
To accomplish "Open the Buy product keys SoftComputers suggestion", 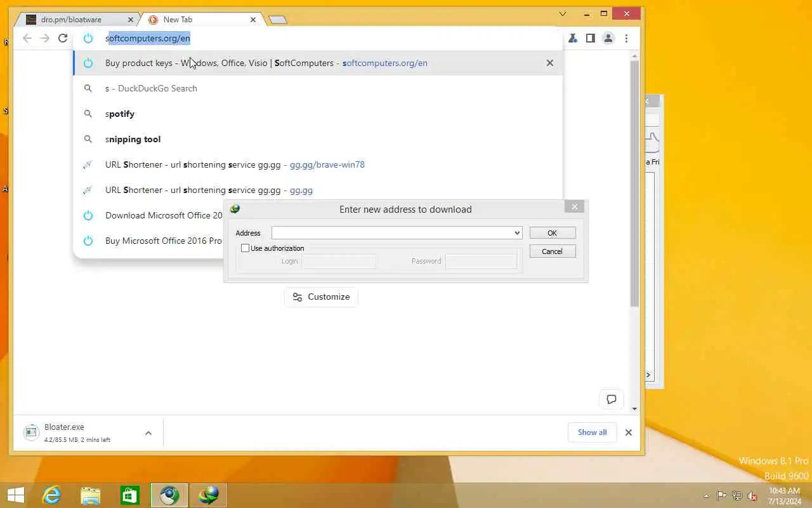I will [317, 63].
